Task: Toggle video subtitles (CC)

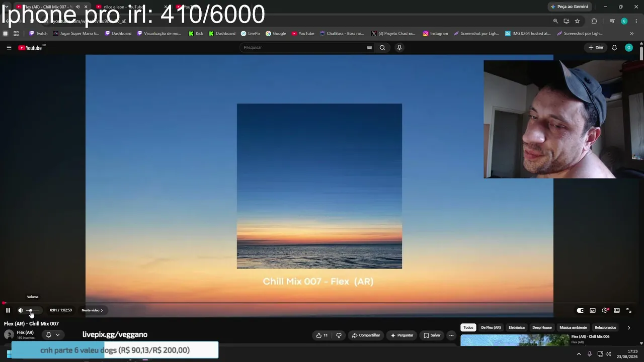Action: point(593,311)
